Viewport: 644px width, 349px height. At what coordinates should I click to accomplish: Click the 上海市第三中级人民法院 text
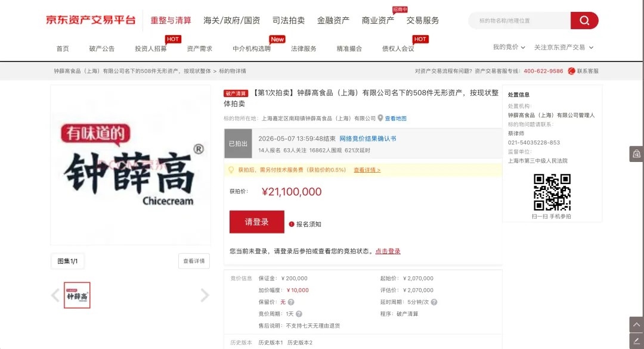(x=538, y=161)
